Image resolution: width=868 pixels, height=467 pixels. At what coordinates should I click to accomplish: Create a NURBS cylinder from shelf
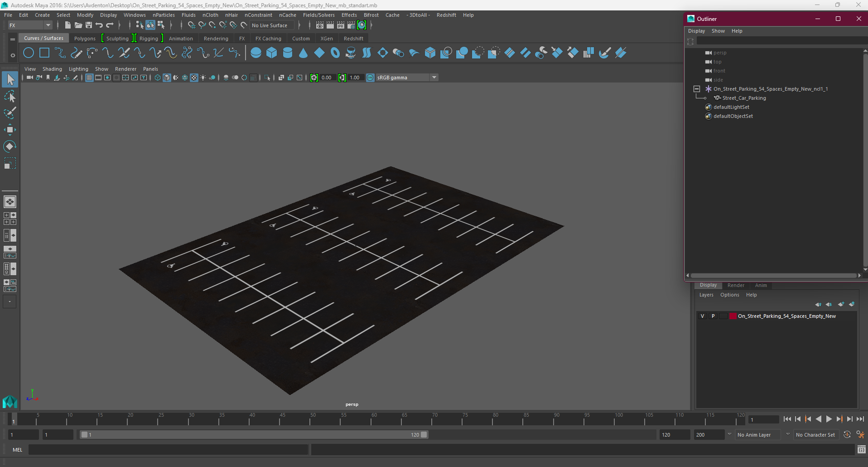pyautogui.click(x=288, y=53)
